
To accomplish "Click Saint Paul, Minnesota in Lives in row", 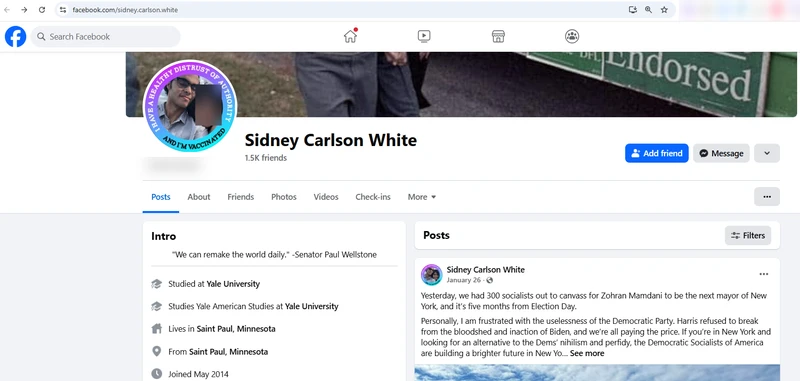I will click(236, 329).
